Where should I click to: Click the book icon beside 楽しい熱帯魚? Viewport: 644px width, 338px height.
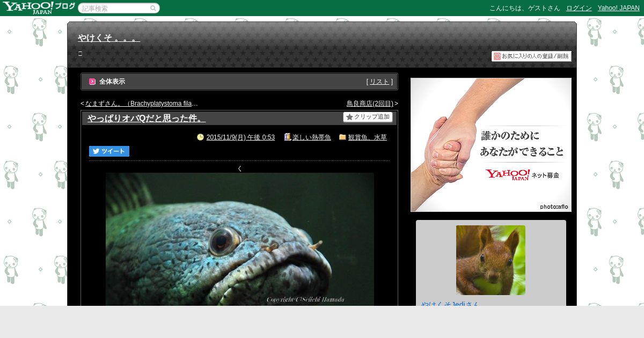tap(288, 137)
